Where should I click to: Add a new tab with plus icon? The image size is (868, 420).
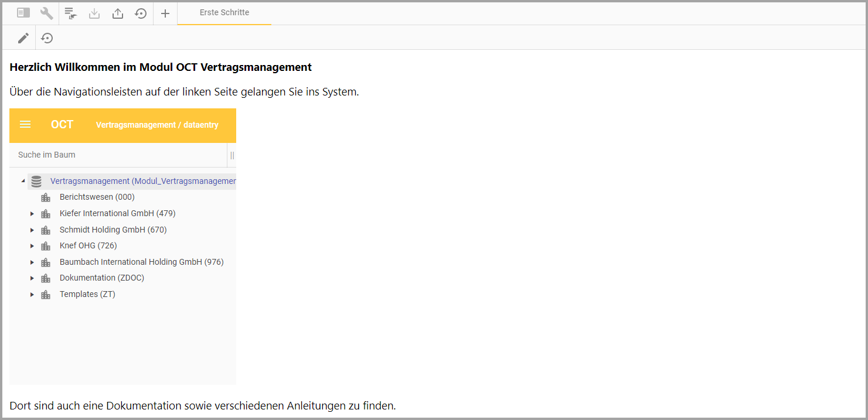coord(165,13)
